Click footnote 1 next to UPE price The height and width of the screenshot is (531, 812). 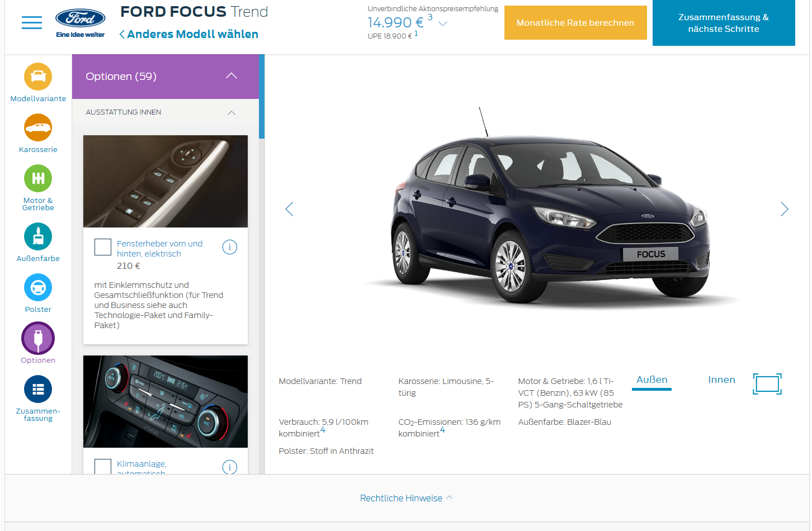(416, 34)
